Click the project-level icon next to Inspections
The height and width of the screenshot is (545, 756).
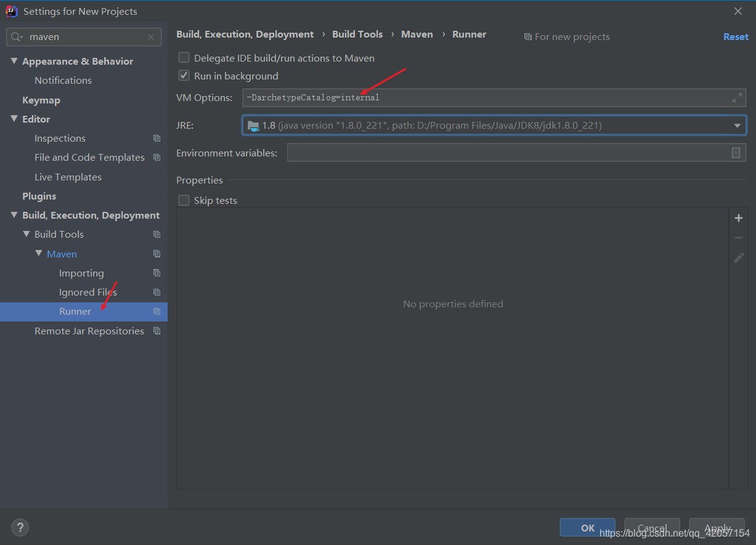pos(156,139)
